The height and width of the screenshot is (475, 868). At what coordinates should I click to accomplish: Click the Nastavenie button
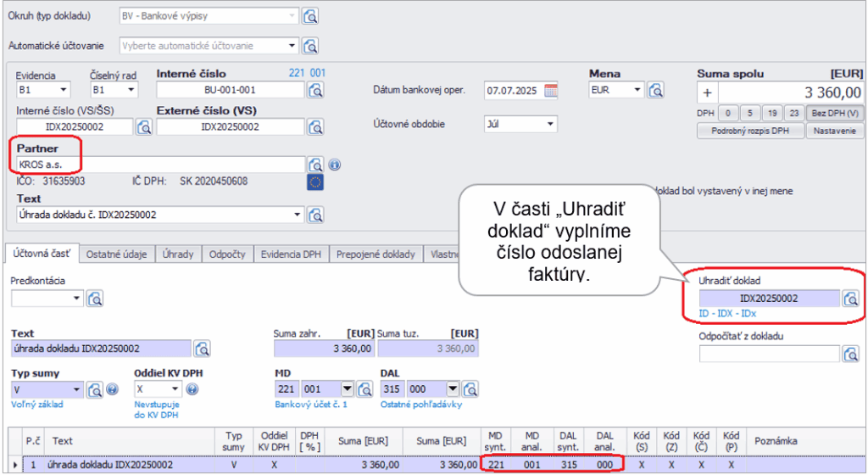tap(835, 131)
